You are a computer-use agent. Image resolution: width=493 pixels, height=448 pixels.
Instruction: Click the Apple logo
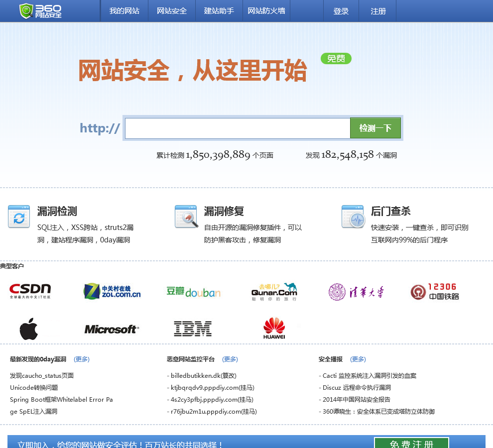28,329
